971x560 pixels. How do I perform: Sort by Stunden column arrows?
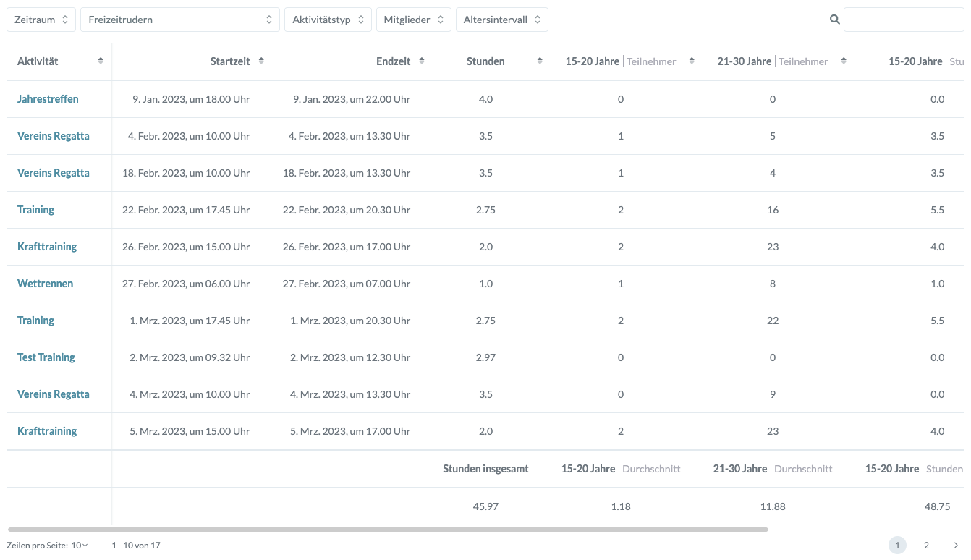coord(540,61)
